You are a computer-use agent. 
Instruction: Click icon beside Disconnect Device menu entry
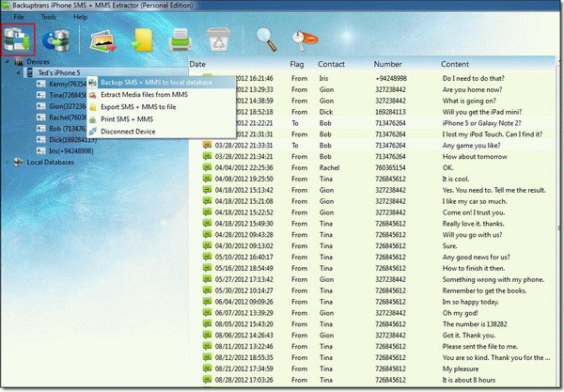[x=93, y=132]
